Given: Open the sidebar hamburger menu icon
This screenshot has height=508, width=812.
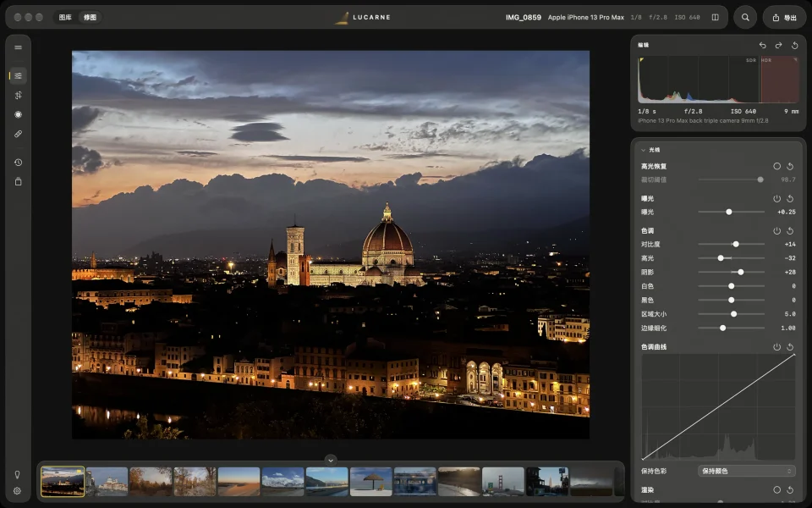Looking at the screenshot, I should 18,47.
